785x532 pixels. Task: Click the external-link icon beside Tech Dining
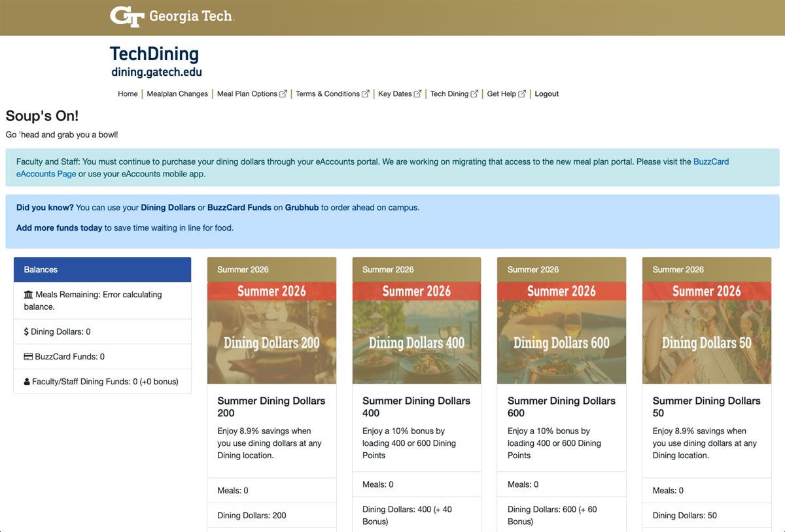pyautogui.click(x=474, y=94)
